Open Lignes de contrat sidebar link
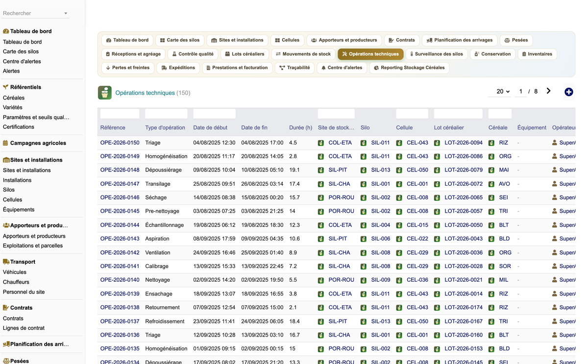Screen dimensions: 588x364 (x=24, y=328)
